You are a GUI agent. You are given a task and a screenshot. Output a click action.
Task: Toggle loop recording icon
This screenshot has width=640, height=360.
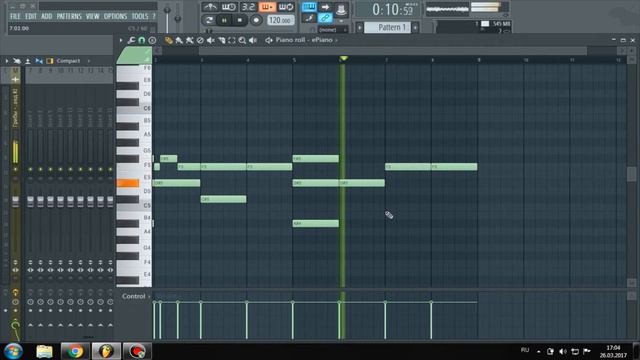[x=286, y=7]
